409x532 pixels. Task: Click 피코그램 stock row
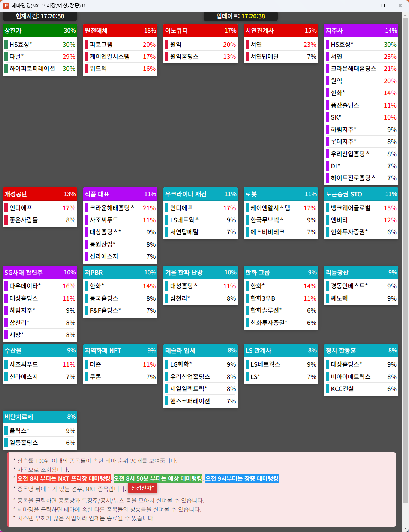[120, 45]
